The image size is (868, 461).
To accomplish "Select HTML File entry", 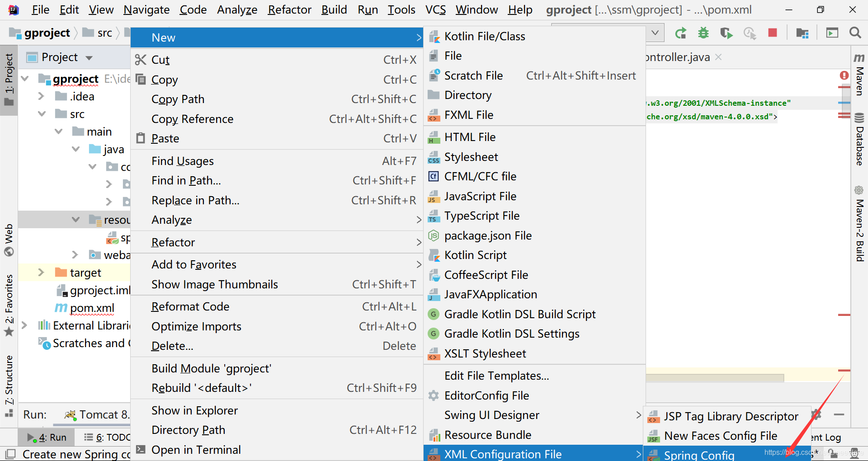I will coord(534,137).
